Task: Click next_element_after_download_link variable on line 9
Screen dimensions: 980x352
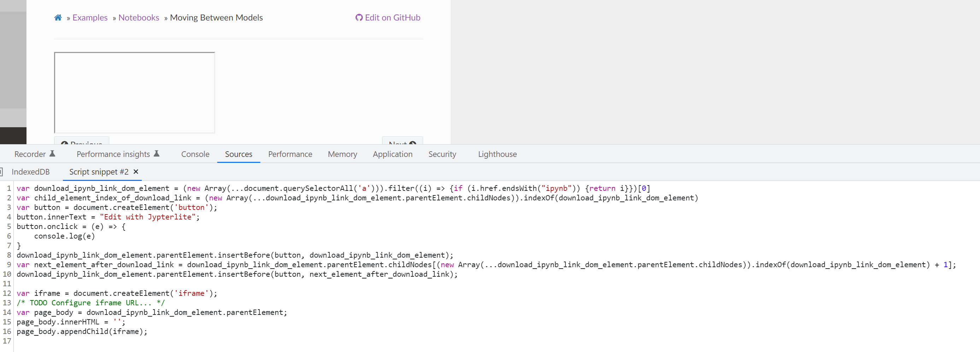Action: 104,264
